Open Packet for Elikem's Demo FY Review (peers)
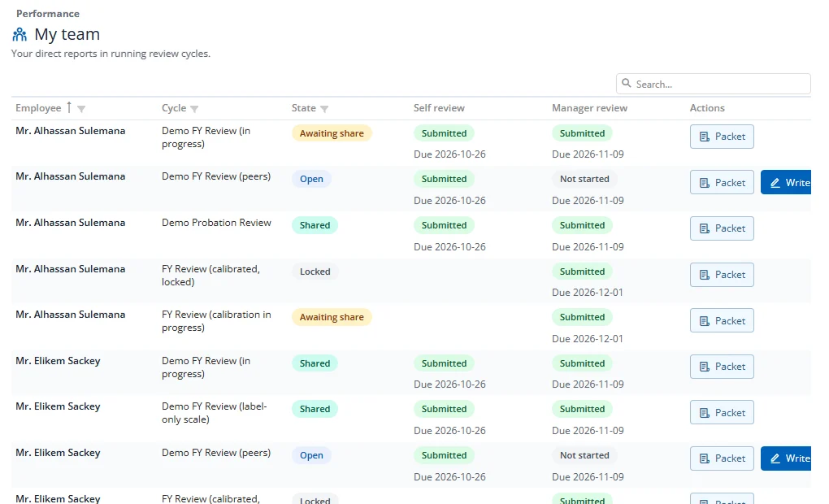Viewport: 829px width, 504px height. 722,458
